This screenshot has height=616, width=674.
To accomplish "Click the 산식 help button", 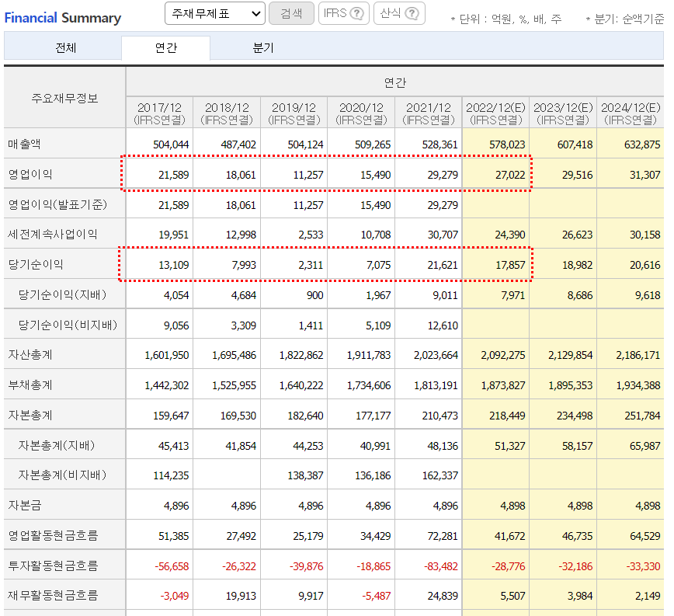I will (x=399, y=14).
